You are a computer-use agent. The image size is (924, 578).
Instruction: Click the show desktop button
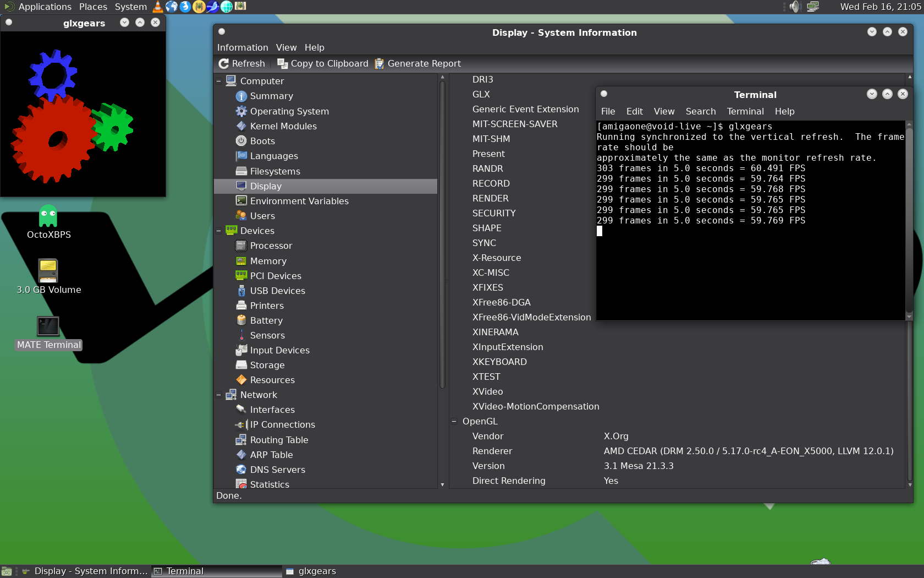7,571
